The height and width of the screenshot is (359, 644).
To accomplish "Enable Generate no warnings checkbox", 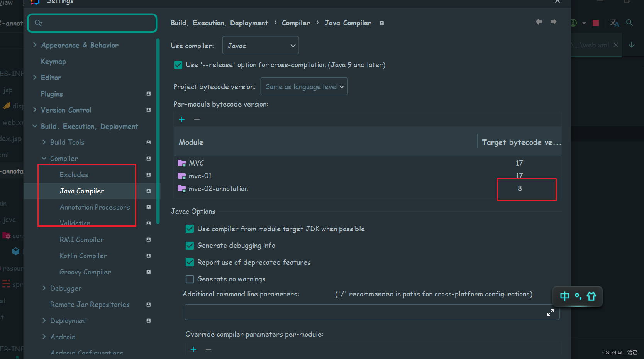I will (x=190, y=279).
